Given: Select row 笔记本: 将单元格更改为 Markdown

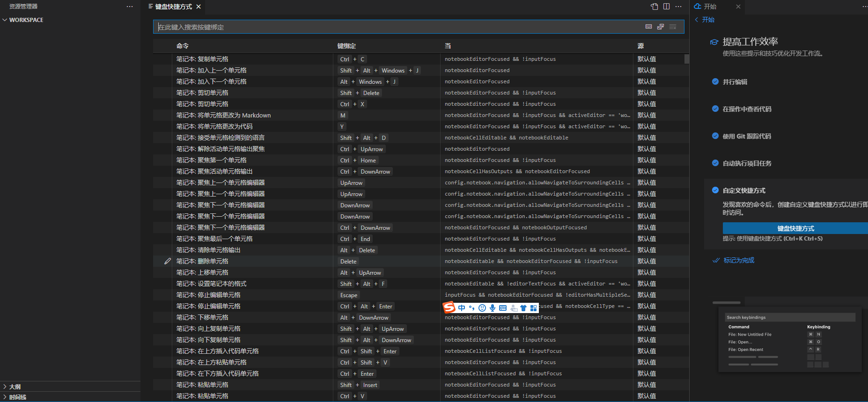Looking at the screenshot, I should click(x=419, y=115).
